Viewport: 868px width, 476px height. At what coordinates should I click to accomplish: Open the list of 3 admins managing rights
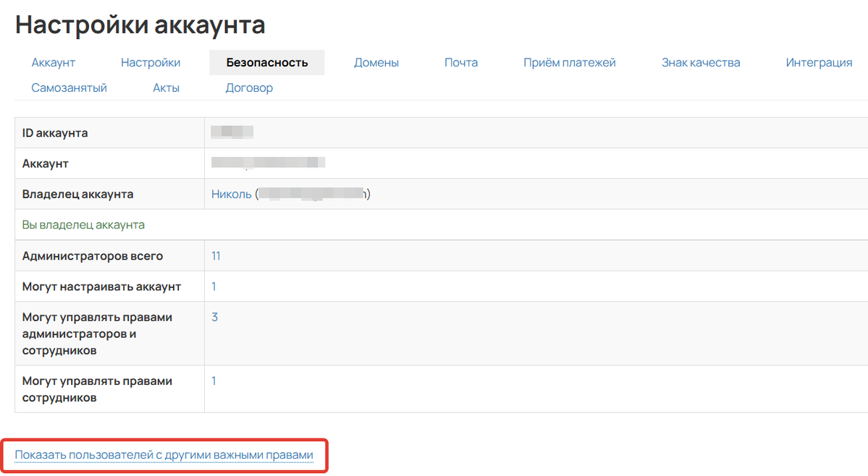pyautogui.click(x=213, y=316)
